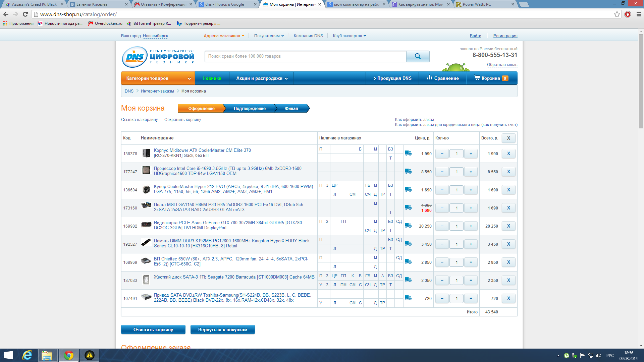Click the product search input field

pos(305,56)
